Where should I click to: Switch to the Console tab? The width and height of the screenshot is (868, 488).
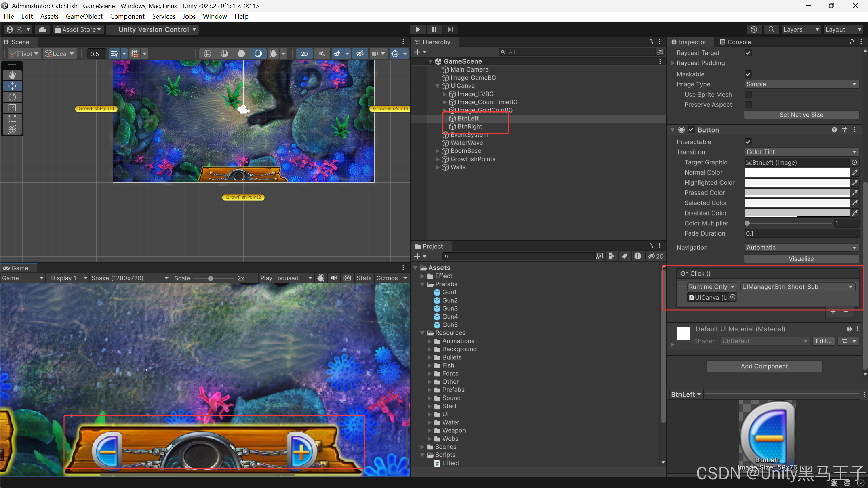point(735,42)
